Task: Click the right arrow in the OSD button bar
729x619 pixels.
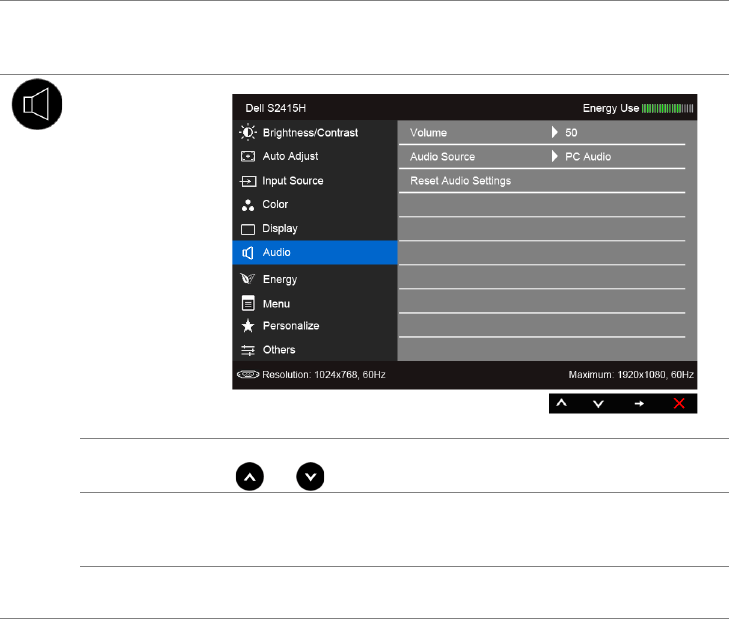Action: [x=639, y=404]
